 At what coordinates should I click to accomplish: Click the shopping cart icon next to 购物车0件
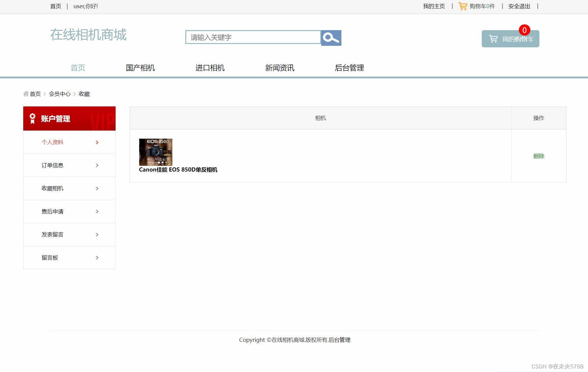tap(463, 6)
